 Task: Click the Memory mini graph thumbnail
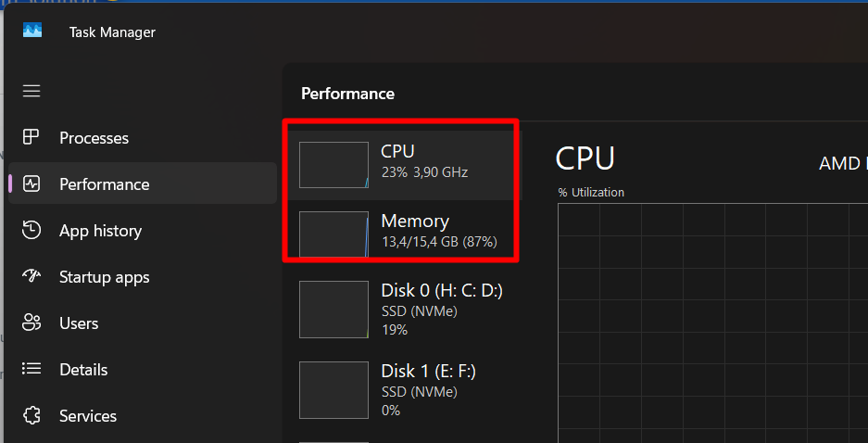[x=333, y=234]
